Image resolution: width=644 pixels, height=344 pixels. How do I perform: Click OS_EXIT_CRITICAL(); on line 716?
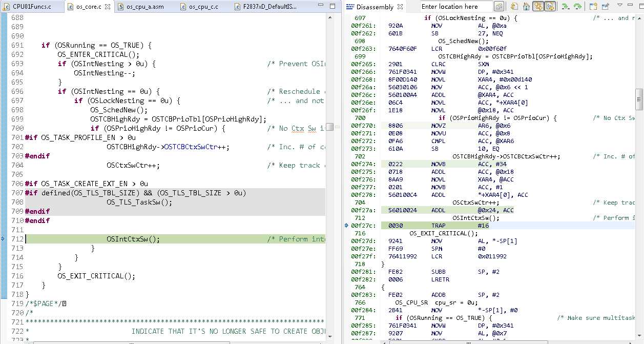96,276
